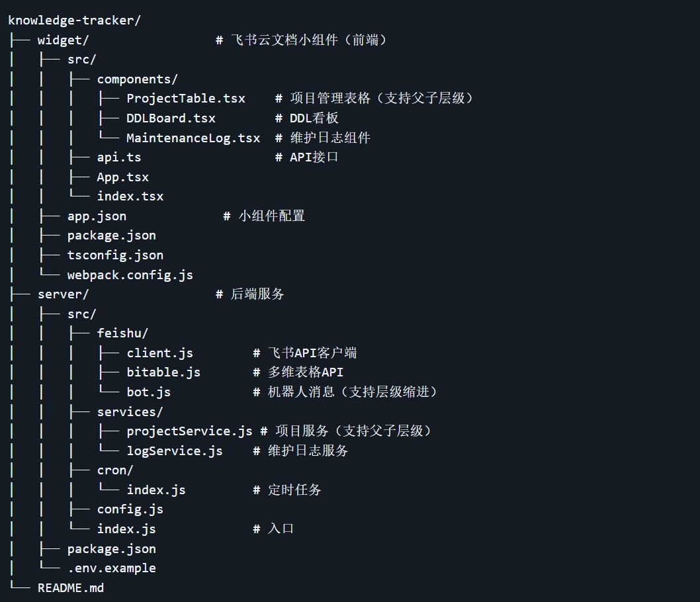Select ProjectTable.tsx file name
Image resolution: width=700 pixels, height=602 pixels.
pyautogui.click(x=186, y=99)
